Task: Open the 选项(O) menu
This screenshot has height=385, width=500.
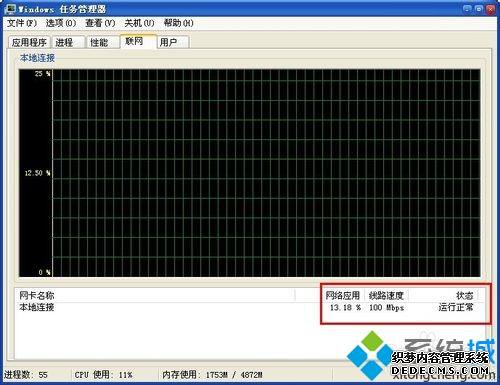Action: pyautogui.click(x=61, y=23)
